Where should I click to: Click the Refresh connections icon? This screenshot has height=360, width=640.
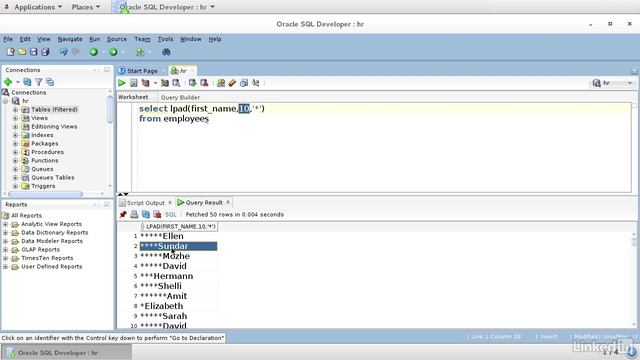[27, 82]
